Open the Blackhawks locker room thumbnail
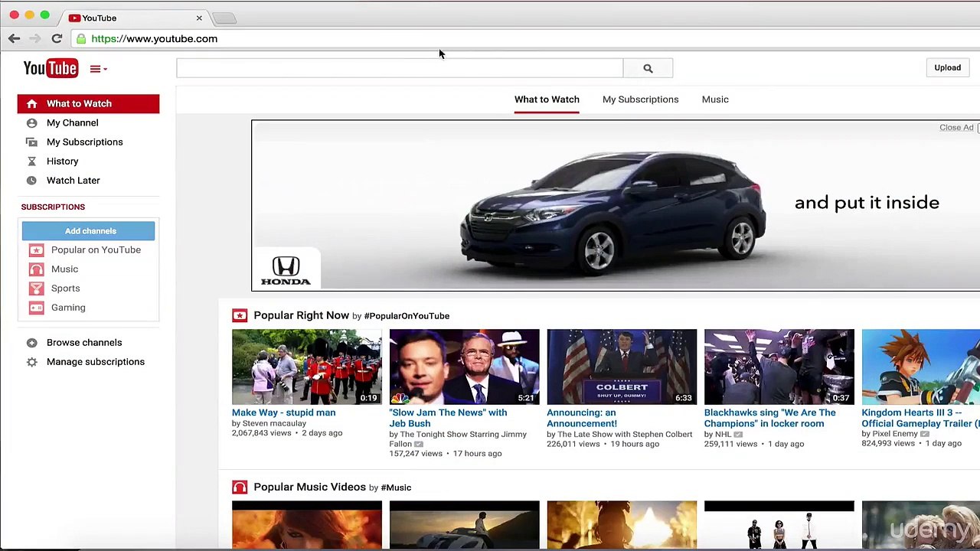 coord(779,367)
